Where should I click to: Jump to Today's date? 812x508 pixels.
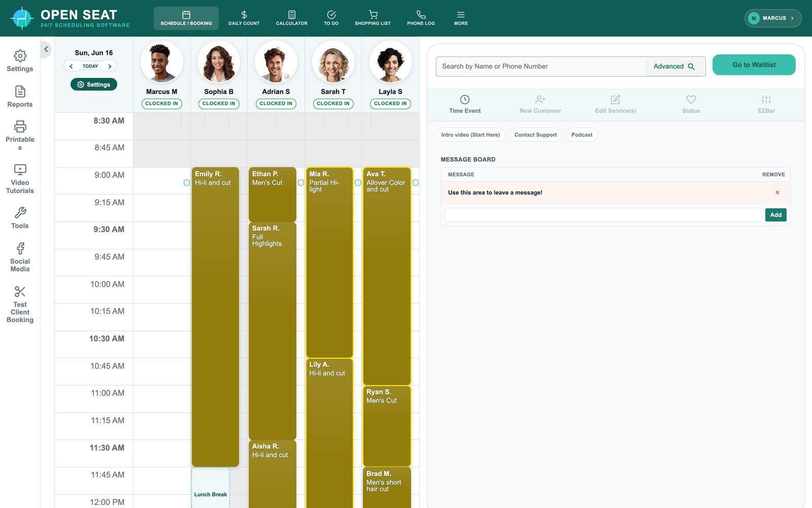90,66
